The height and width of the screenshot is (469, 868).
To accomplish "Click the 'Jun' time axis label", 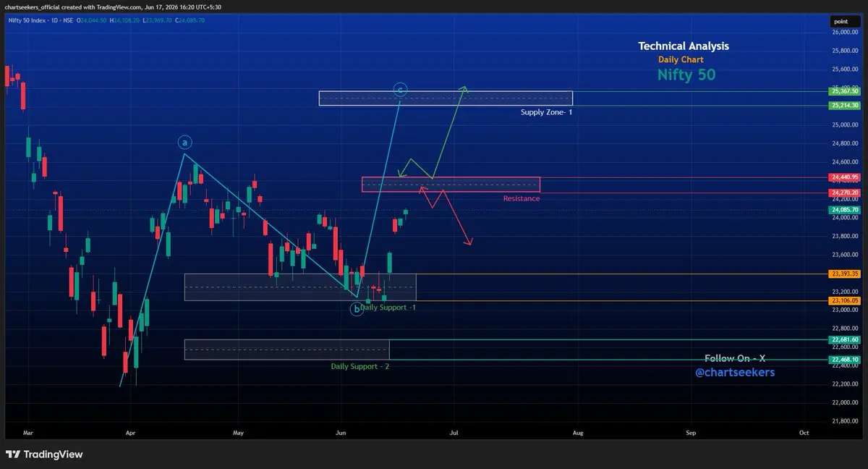I will 341,432.
